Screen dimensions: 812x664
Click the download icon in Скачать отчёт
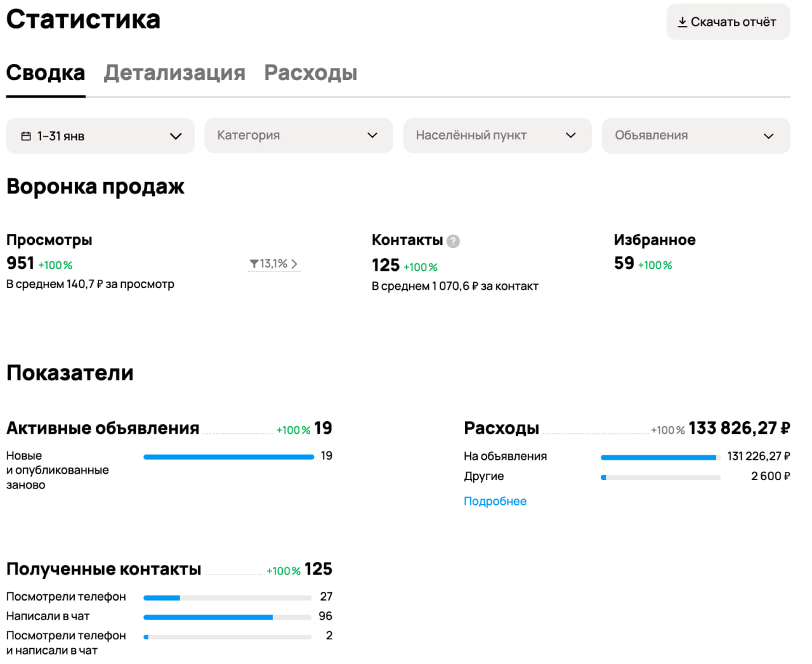pyautogui.click(x=682, y=22)
